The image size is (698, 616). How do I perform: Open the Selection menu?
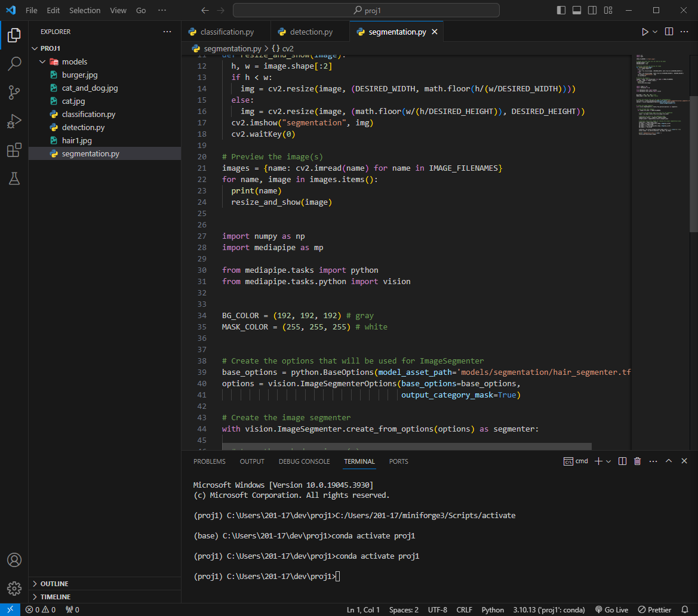85,10
